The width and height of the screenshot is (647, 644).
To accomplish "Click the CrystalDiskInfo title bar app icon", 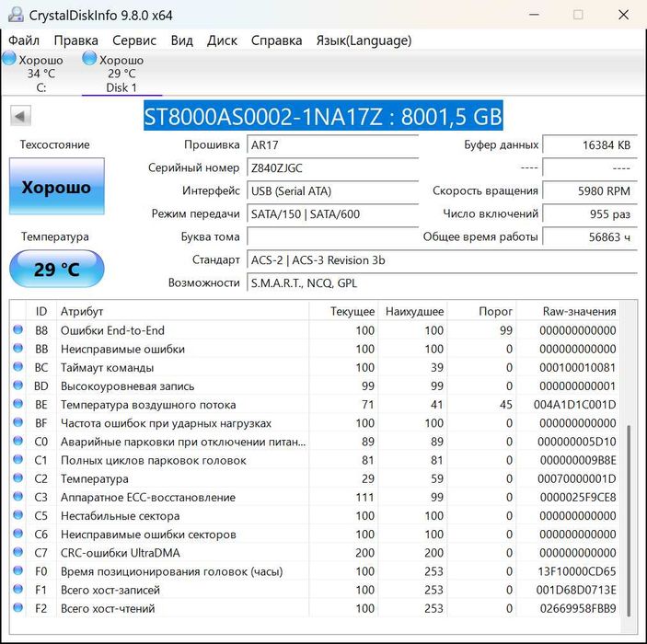I will 16,15.
